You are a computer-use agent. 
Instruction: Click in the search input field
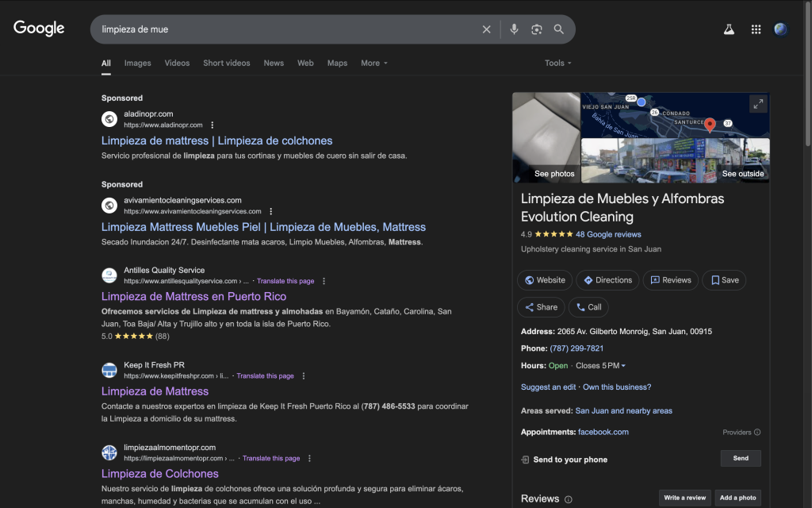(285, 29)
